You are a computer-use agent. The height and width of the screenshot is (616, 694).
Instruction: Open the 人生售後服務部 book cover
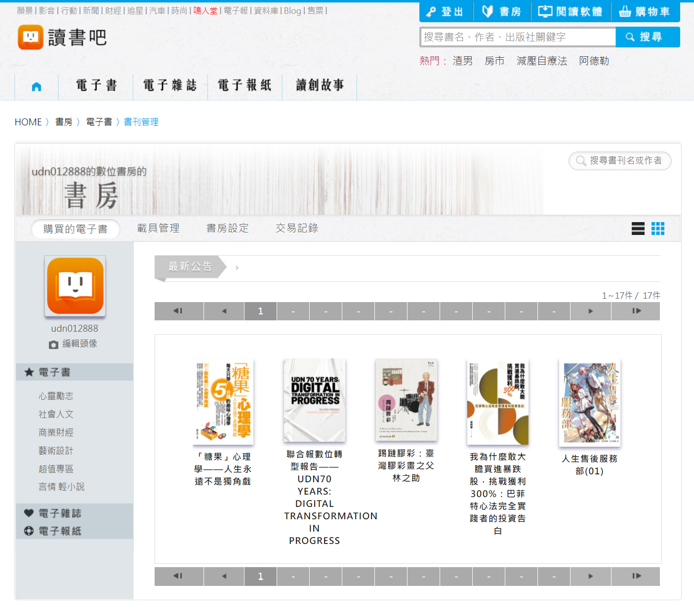589,403
